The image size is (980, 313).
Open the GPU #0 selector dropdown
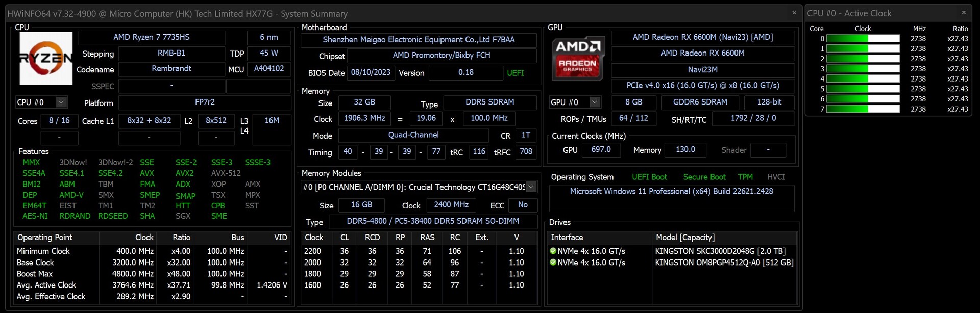(595, 102)
